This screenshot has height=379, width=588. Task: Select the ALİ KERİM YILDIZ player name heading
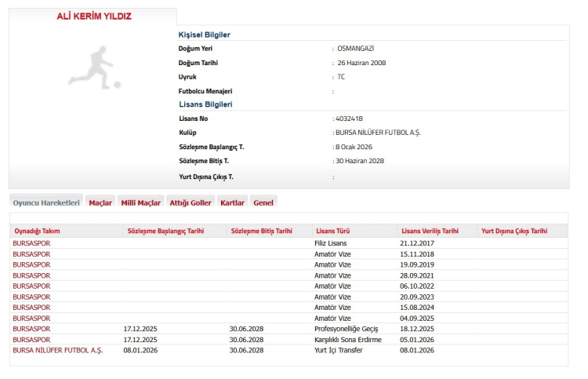(x=93, y=16)
